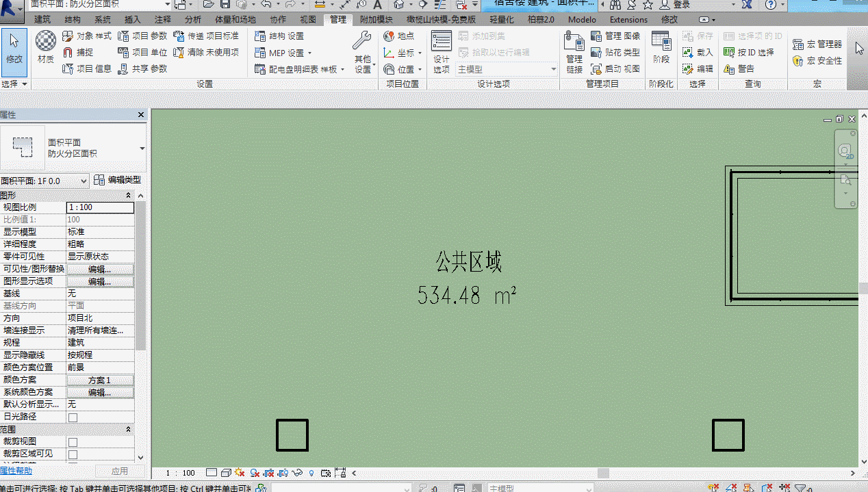The width and height of the screenshot is (868, 492).
Task: Toggle the 日光路径 checkbox
Action: pyautogui.click(x=73, y=417)
